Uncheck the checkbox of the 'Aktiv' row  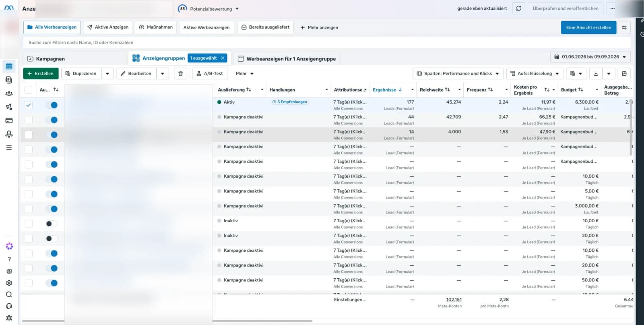pos(29,105)
